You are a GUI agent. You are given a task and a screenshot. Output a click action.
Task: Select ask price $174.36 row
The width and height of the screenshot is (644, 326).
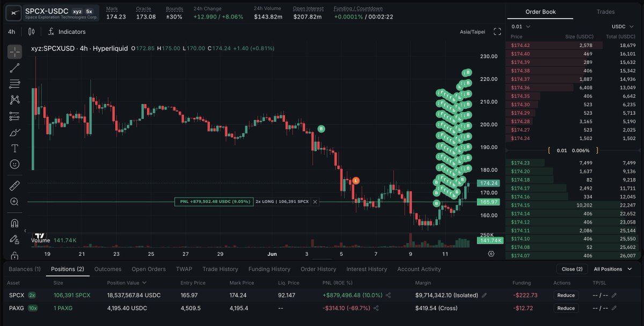573,88
